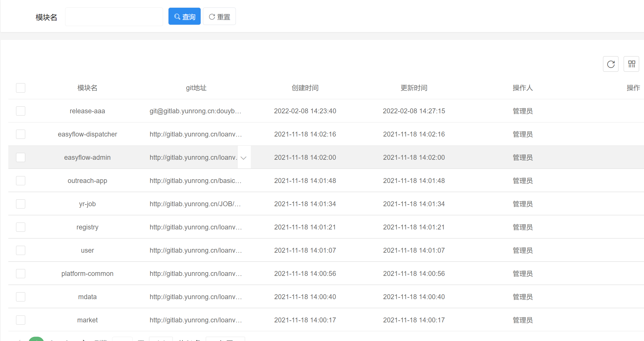The width and height of the screenshot is (644, 341).
Task: Select the easyflow-dispatcher row checkbox
Action: pyautogui.click(x=21, y=134)
